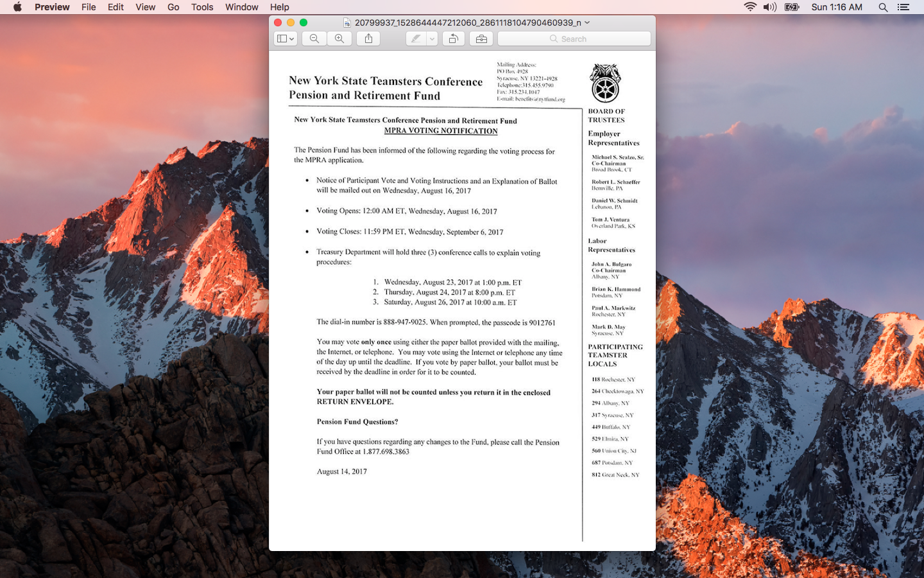Zoom in on the document
This screenshot has width=924, height=578.
(339, 39)
